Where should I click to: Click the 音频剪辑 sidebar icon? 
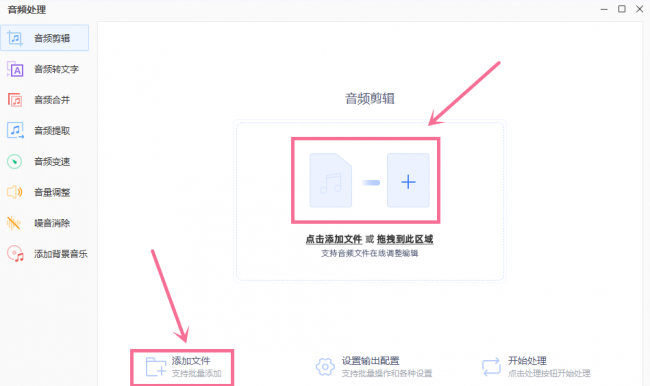[x=15, y=38]
